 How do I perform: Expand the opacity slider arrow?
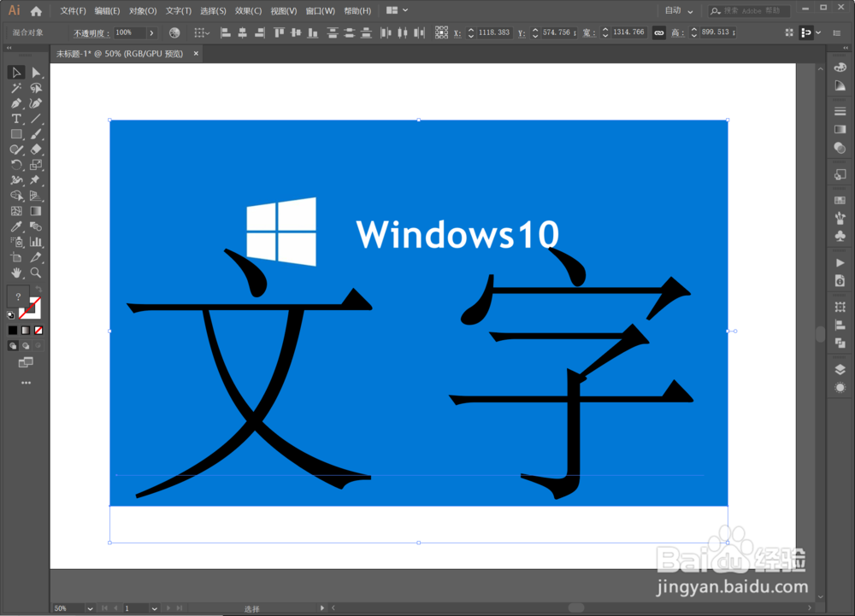151,33
